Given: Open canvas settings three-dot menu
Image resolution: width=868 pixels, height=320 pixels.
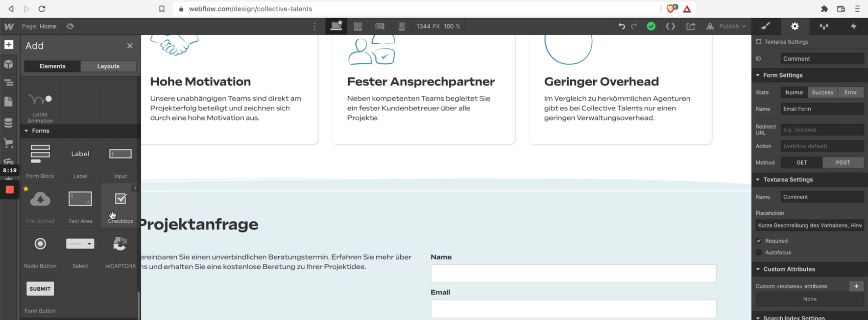Looking at the screenshot, I should pyautogui.click(x=314, y=26).
